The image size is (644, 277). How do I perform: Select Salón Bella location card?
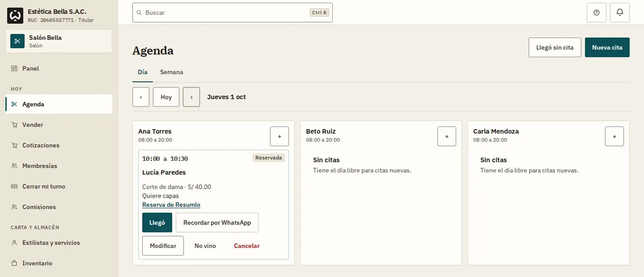pyautogui.click(x=59, y=41)
